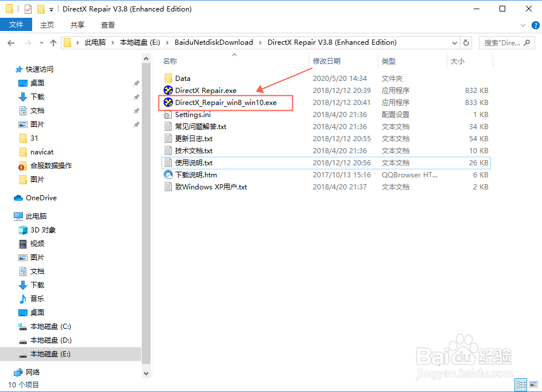The image size is (542, 392).
Task: Open OneDrive in navigation pane
Action: pyautogui.click(x=41, y=198)
